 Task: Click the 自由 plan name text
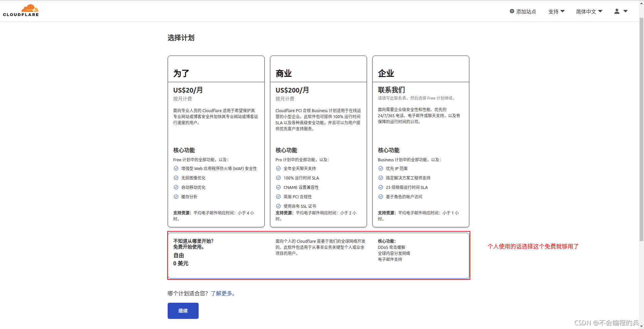[x=178, y=256]
